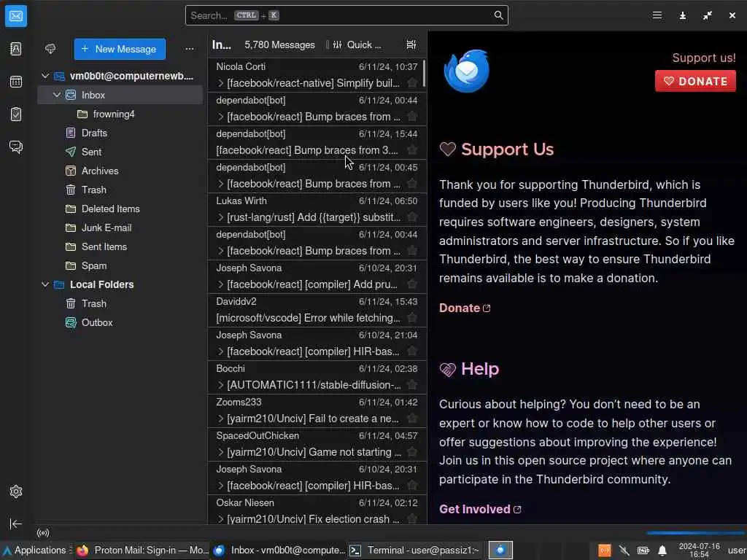Click the search magnifier icon

tap(498, 15)
